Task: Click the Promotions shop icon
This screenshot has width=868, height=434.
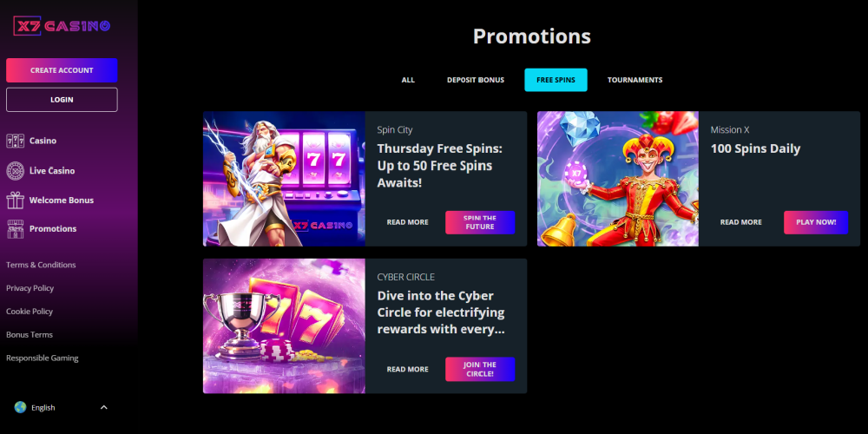Action: point(15,228)
